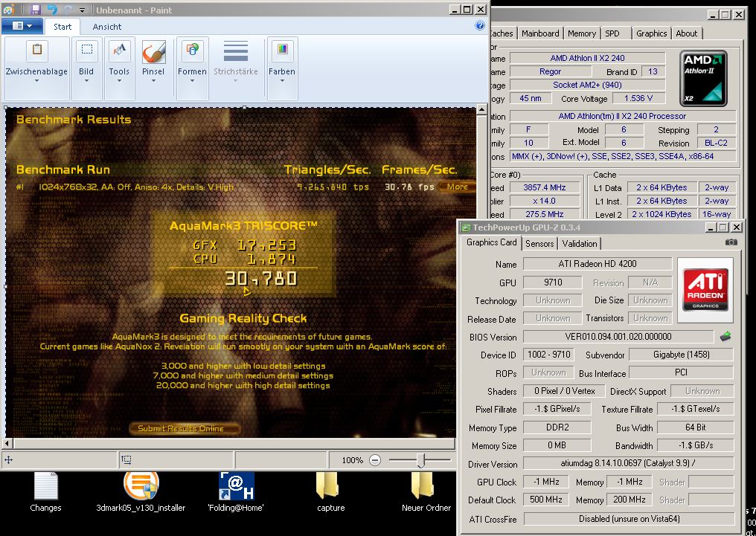Click ATI CrossFire 'Disabled (unsure on Vista64)' field

tap(629, 519)
